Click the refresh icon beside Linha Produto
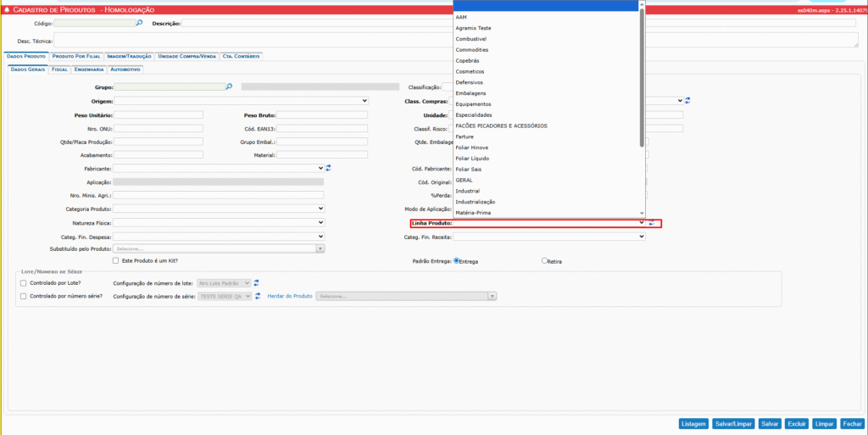 click(652, 223)
